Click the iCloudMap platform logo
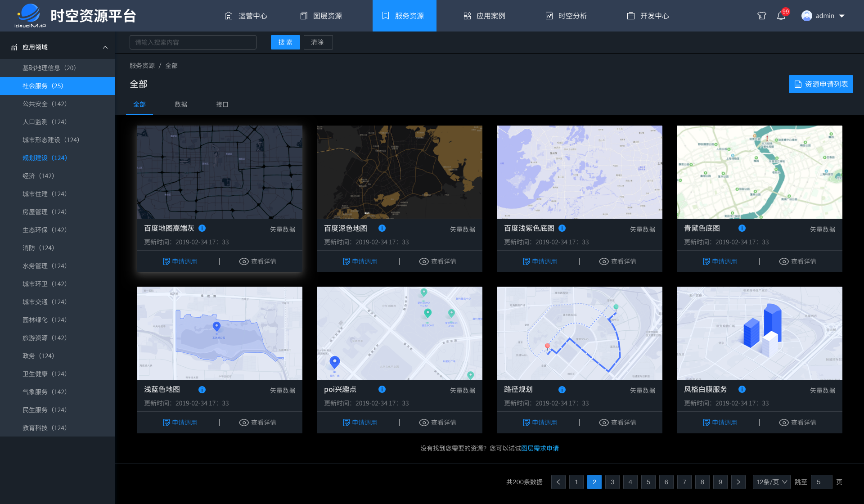The width and height of the screenshot is (864, 504). (x=30, y=16)
